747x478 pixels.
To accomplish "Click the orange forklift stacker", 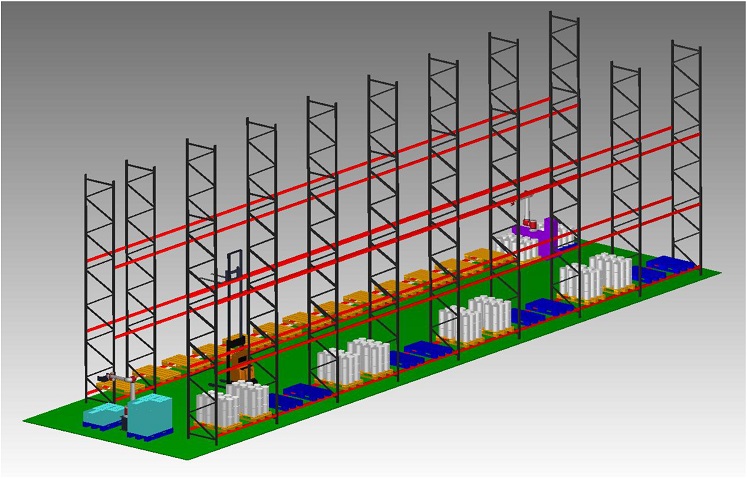I will 238,358.
